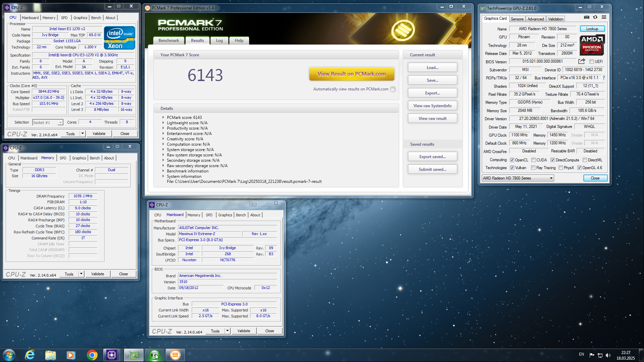Image resolution: width=644 pixels, height=362 pixels.
Task: Click the CPU-Z Mainboard window title icon
Action: 152,205
